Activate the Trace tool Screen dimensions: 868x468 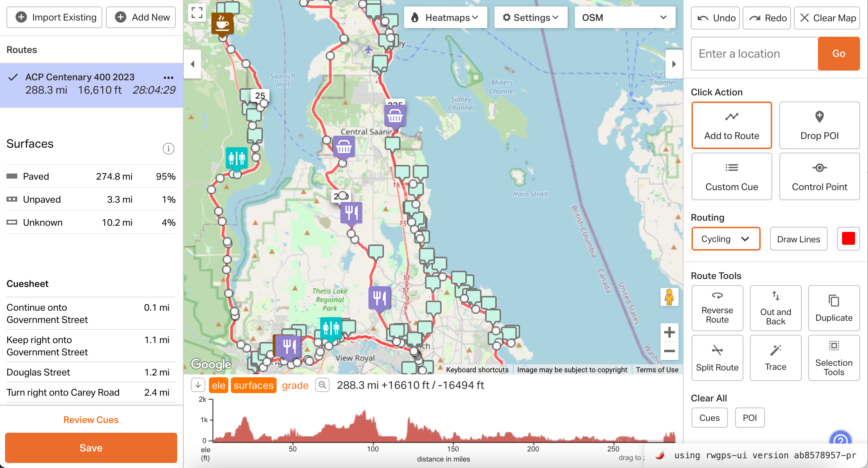click(x=775, y=357)
